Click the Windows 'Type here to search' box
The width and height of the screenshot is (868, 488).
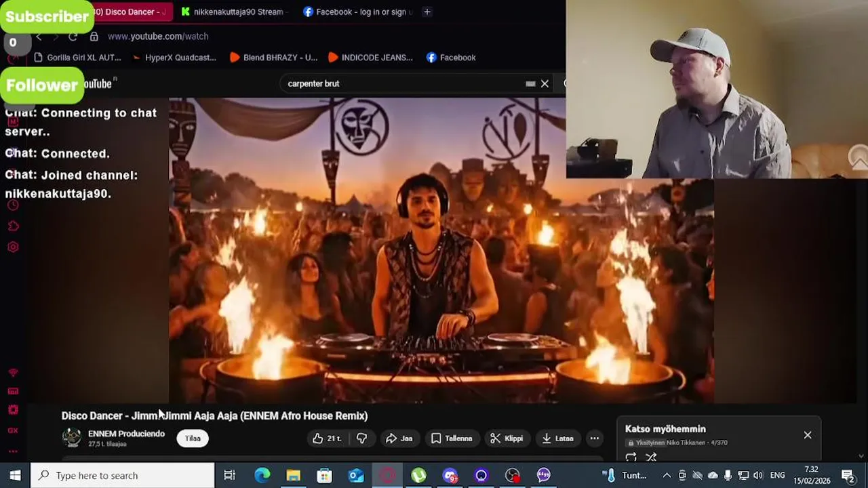point(123,475)
